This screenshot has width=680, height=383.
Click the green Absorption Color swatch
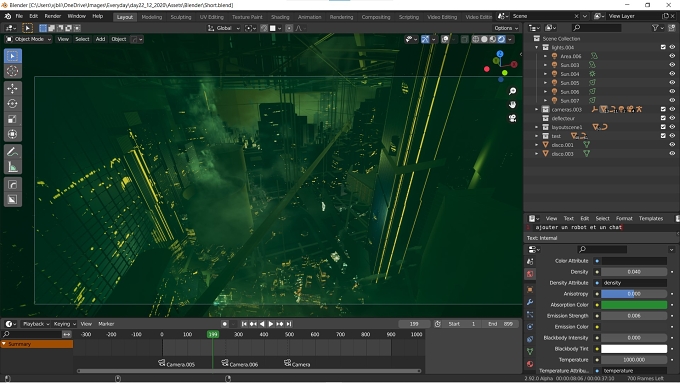click(634, 305)
